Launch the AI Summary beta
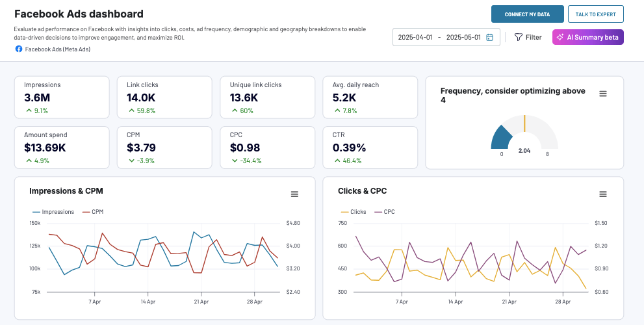 (x=588, y=37)
